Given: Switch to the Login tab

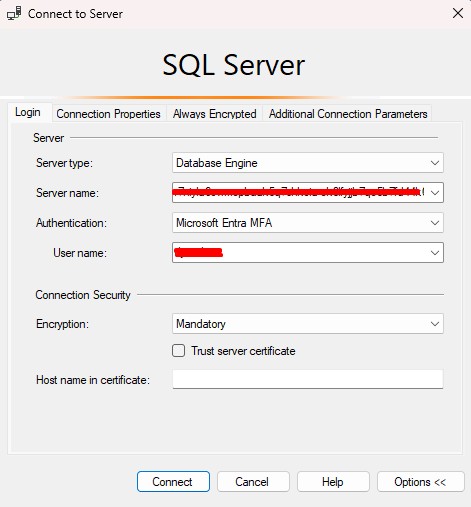Looking at the screenshot, I should pos(28,112).
